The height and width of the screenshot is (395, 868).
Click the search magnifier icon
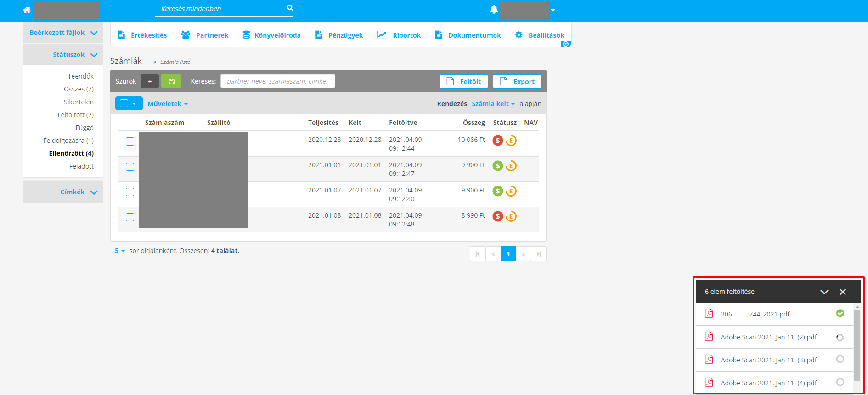pos(290,8)
